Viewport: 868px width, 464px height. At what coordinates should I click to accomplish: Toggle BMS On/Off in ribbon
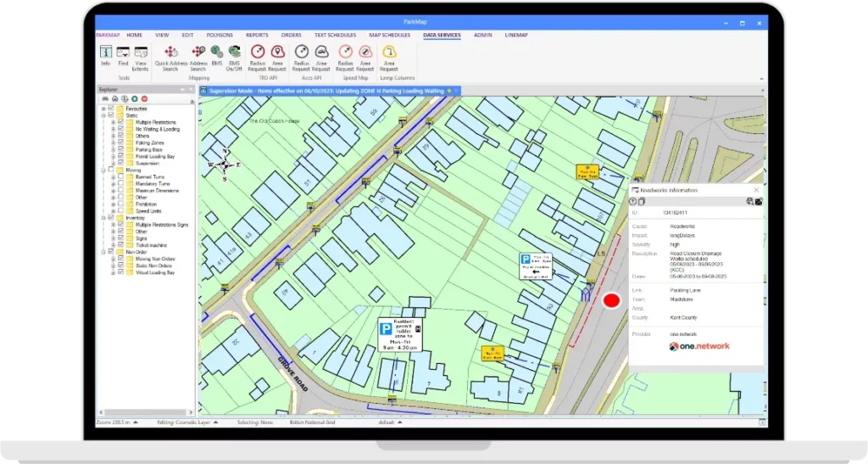[x=234, y=54]
